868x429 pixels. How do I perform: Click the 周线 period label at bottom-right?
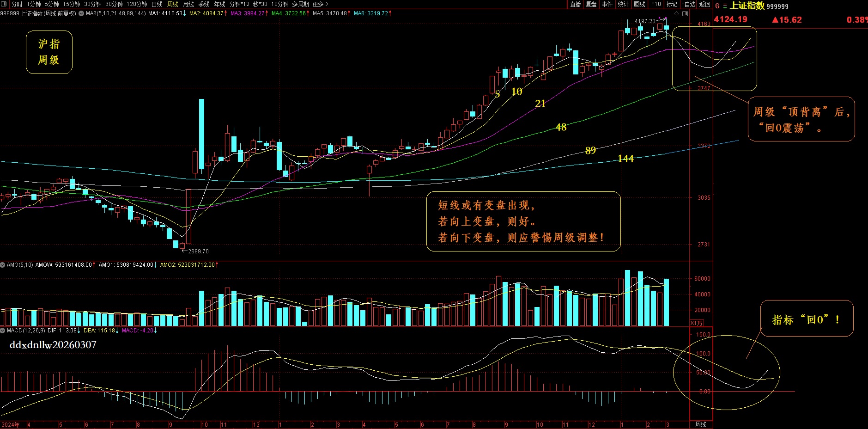coord(701,424)
